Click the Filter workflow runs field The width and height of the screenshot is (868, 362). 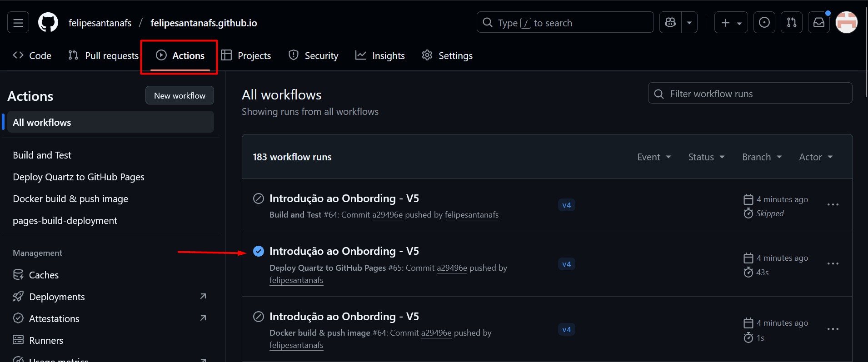[x=750, y=94]
